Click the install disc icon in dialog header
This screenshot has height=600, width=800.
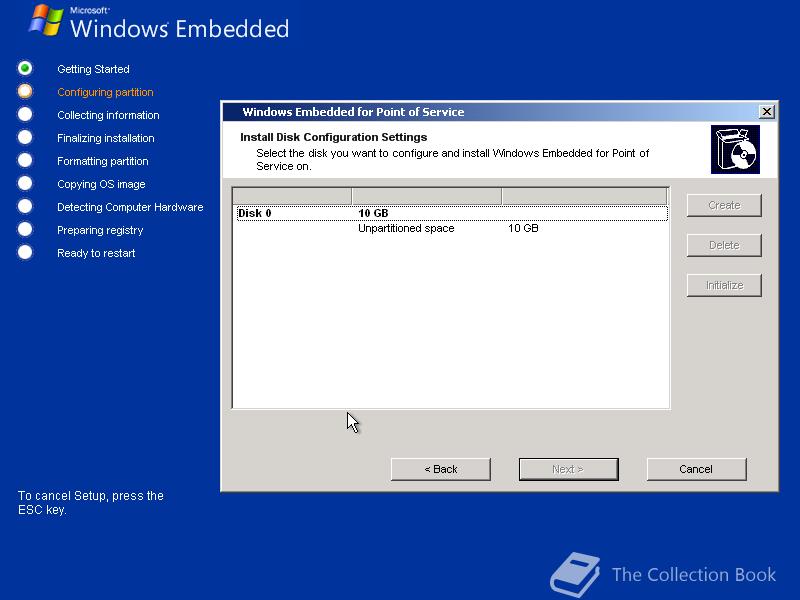click(735, 149)
